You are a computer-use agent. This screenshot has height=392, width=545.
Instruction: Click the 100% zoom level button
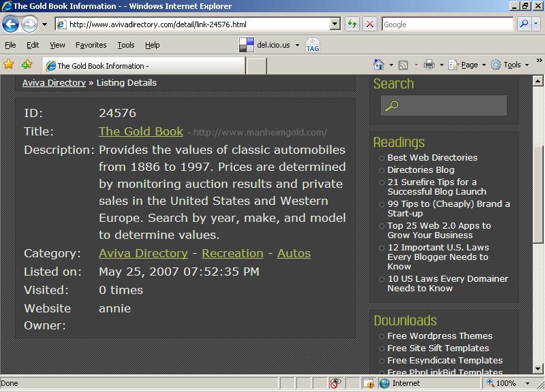point(501,383)
